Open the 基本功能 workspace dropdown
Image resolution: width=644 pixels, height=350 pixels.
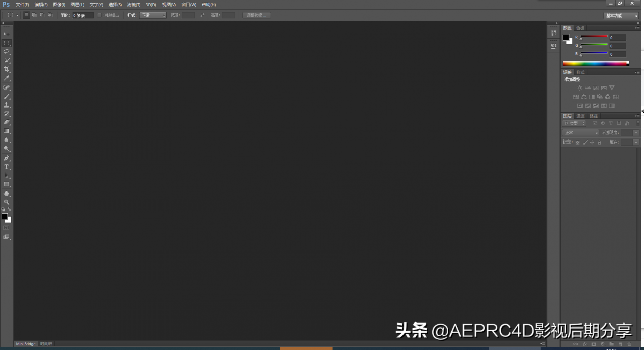pos(621,15)
